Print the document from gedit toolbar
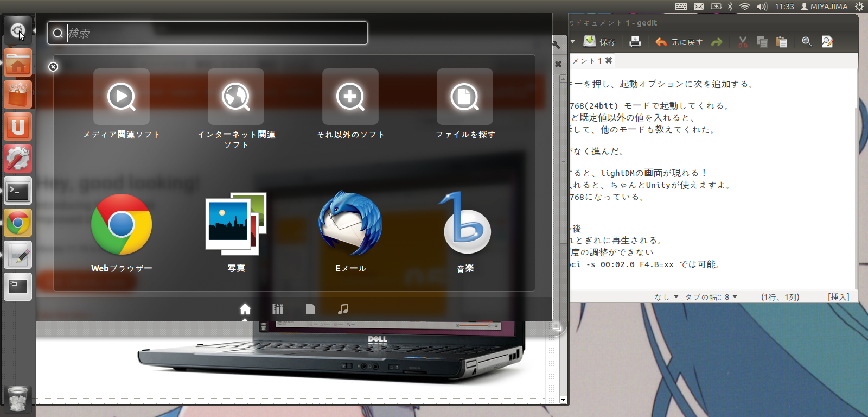 (x=635, y=42)
